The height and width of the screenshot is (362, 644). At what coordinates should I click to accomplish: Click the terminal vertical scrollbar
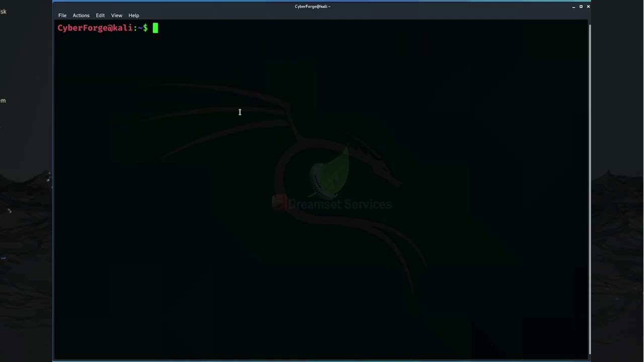coord(589,189)
